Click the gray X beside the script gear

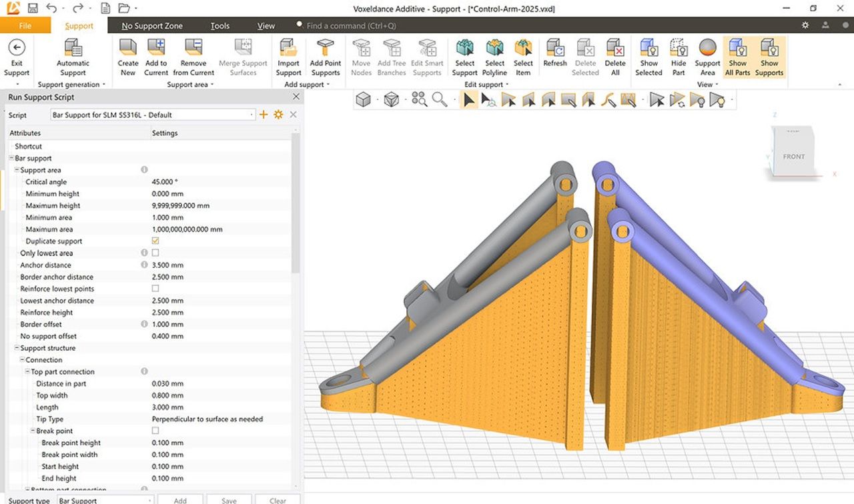pyautogui.click(x=293, y=115)
